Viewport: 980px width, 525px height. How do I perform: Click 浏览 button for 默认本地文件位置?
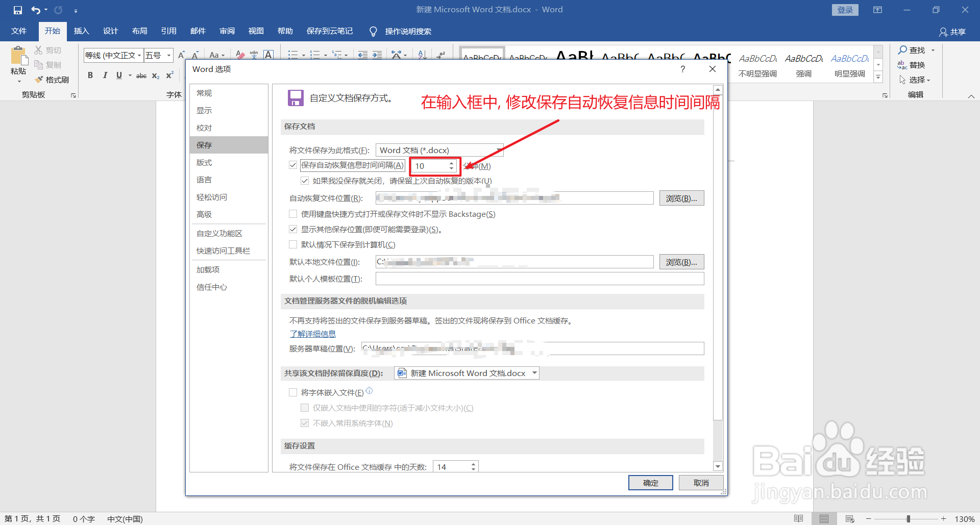681,262
